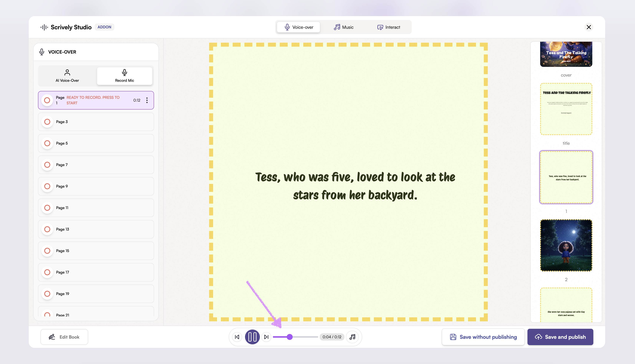The image size is (635, 364).
Task: Click the music note icon beside timer
Action: pyautogui.click(x=352, y=337)
